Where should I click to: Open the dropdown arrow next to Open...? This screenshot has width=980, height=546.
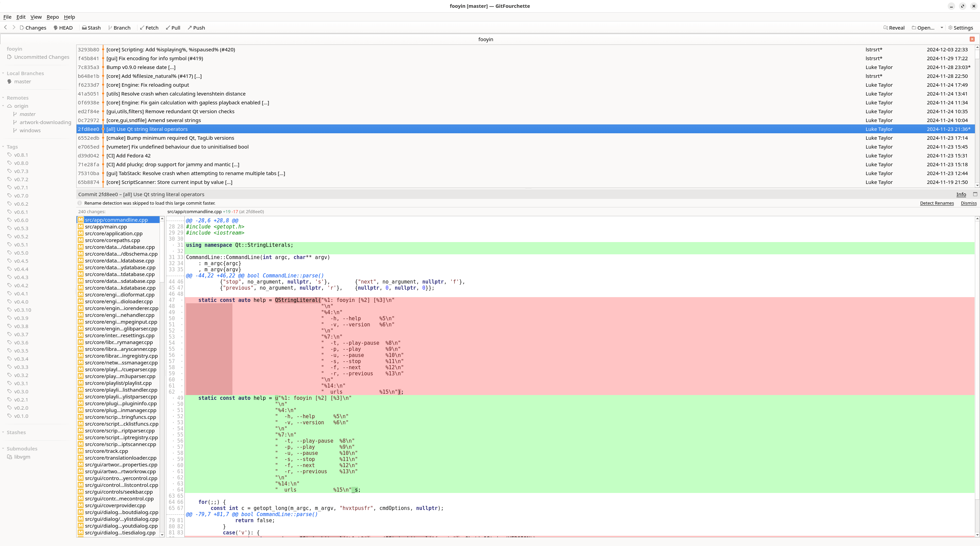coord(942,28)
